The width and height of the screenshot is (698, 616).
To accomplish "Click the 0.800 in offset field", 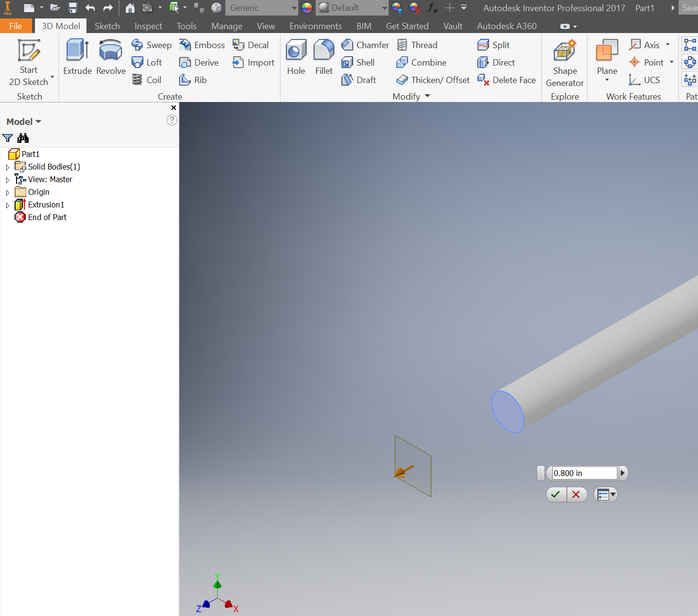I will tap(584, 473).
